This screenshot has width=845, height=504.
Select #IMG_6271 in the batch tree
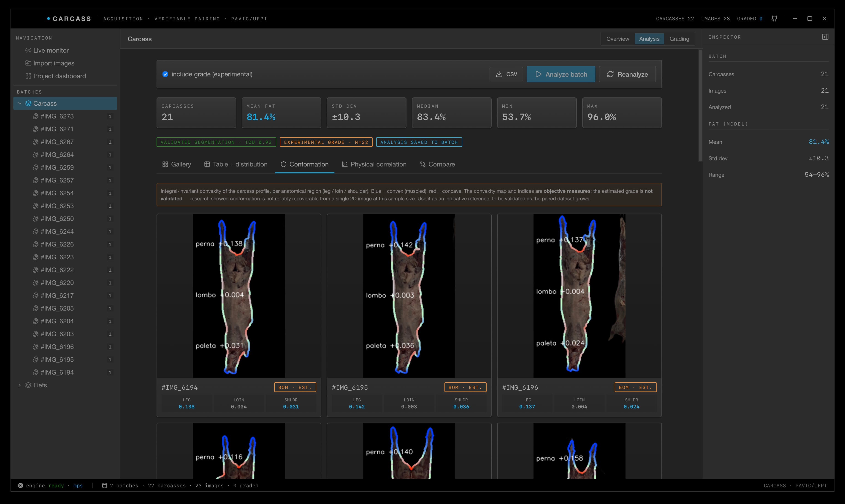pyautogui.click(x=65, y=129)
